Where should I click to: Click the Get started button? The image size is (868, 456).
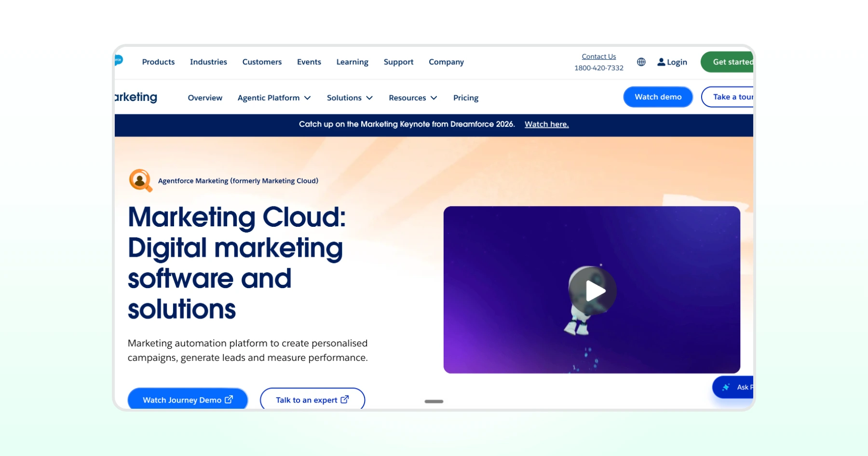tap(727, 62)
